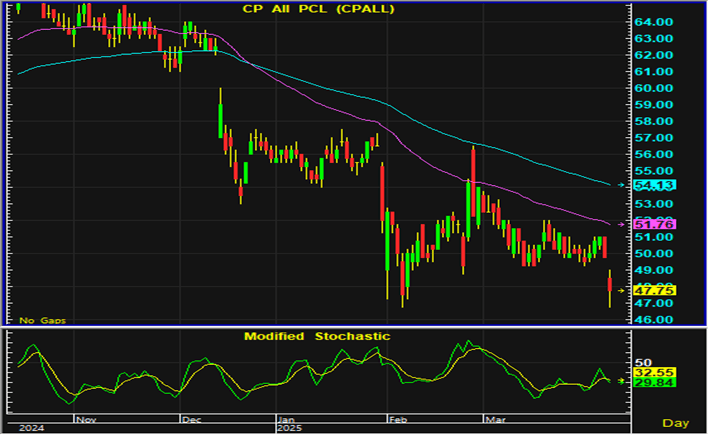This screenshot has width=709, height=435.
Task: Click the CP All PCL (CPALL) chart title
Action: pos(318,9)
